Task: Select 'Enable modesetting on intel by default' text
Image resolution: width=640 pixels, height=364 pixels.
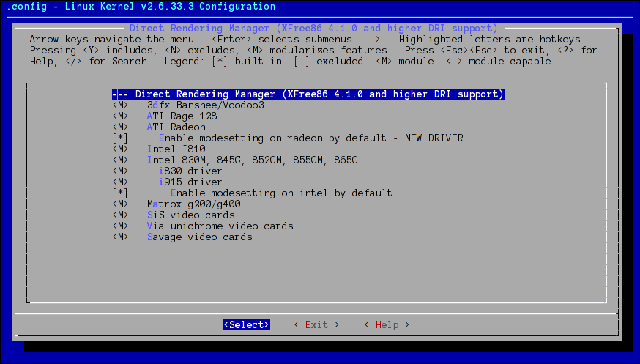Action: click(281, 193)
